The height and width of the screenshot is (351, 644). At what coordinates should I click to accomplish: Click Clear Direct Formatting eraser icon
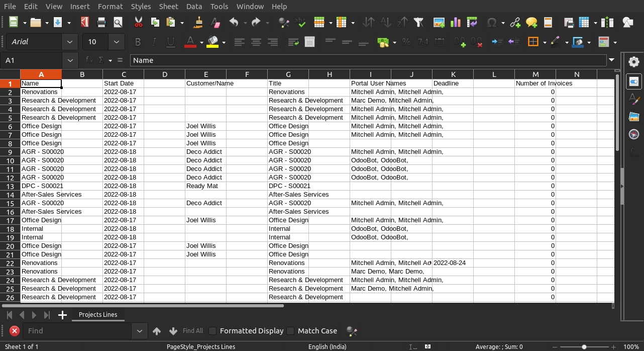click(215, 22)
